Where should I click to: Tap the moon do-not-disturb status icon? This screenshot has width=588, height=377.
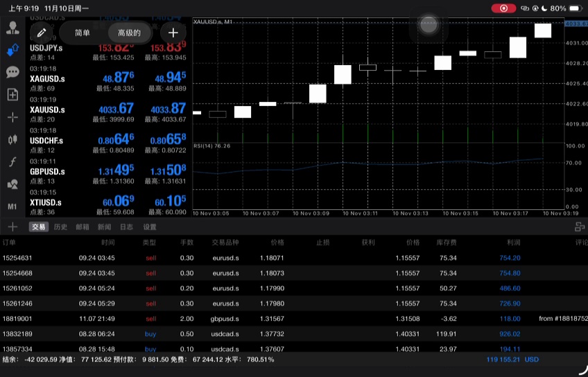pos(544,8)
